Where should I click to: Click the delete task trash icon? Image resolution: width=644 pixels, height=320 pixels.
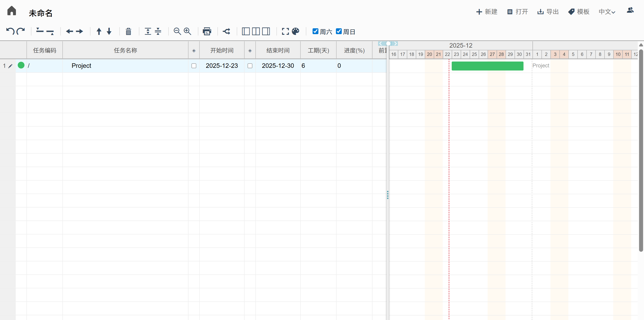(x=128, y=31)
